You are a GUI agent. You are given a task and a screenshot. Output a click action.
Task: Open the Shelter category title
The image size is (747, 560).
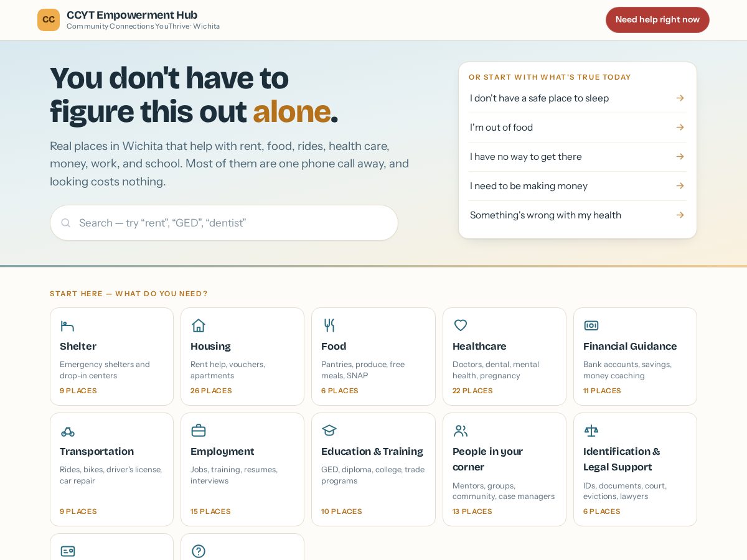[78, 347]
